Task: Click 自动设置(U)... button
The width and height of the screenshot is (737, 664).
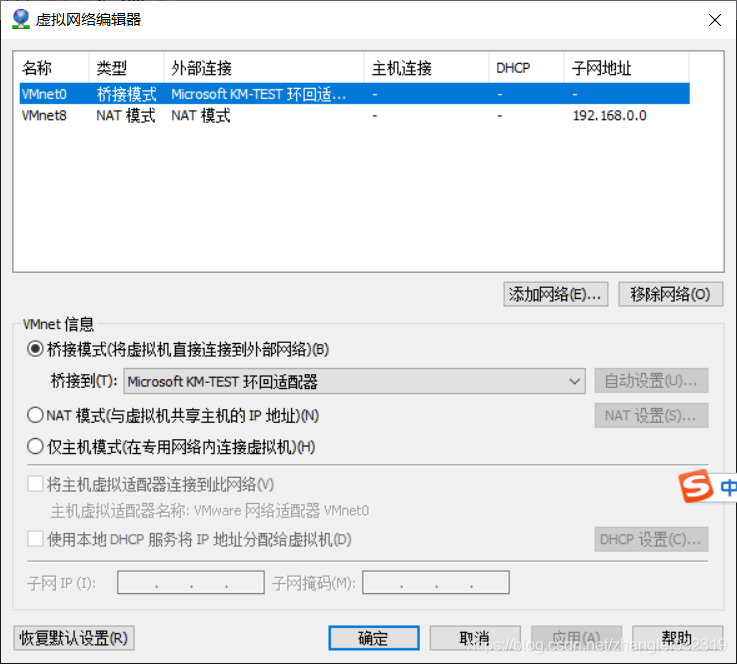Action: click(x=651, y=381)
